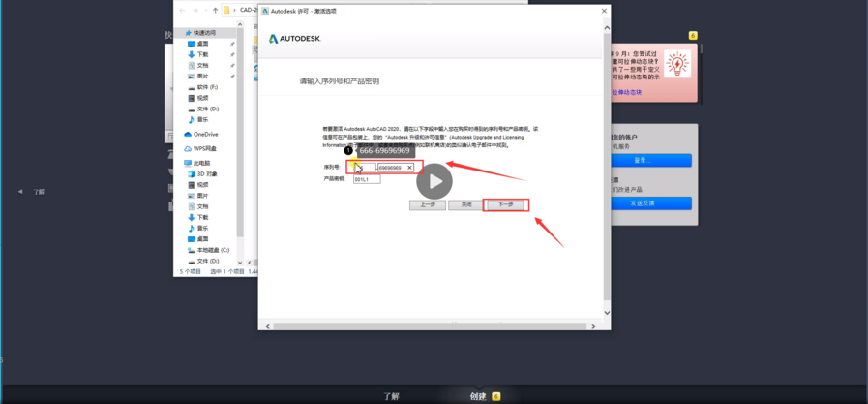Open the 软件 (F:) drive
Image resolution: width=868 pixels, height=404 pixels.
click(202, 87)
